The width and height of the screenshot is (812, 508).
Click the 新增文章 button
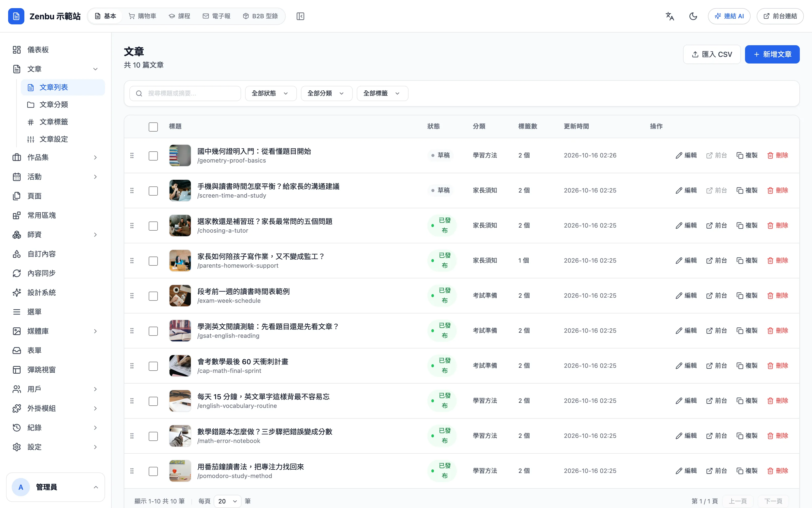(x=772, y=54)
